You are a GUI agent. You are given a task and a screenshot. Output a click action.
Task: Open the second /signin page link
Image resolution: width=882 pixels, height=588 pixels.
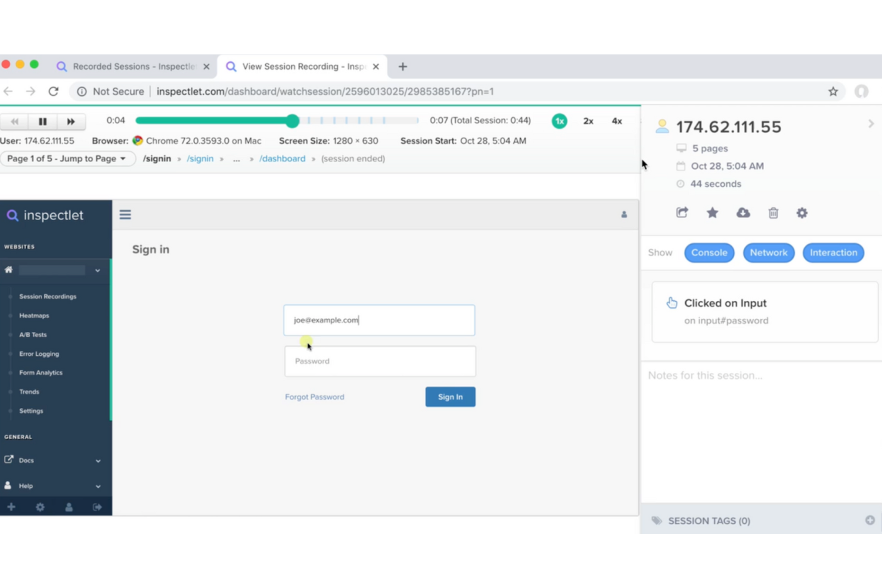[x=200, y=158]
